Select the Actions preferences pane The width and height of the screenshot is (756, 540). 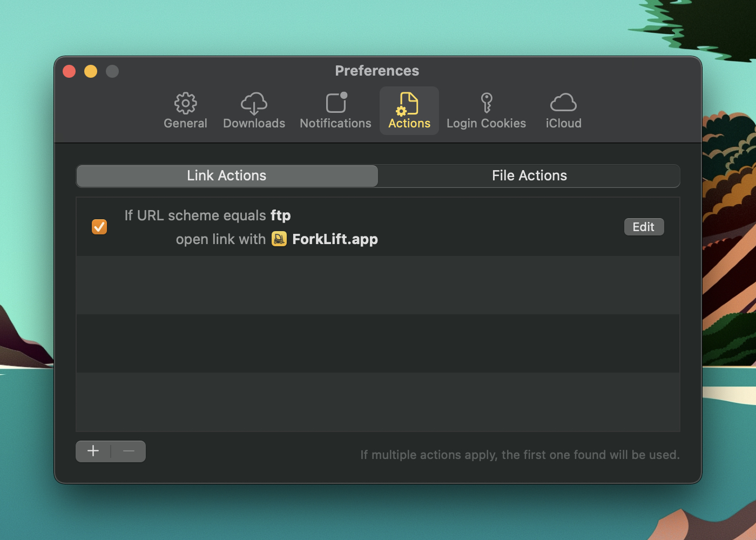coord(409,111)
